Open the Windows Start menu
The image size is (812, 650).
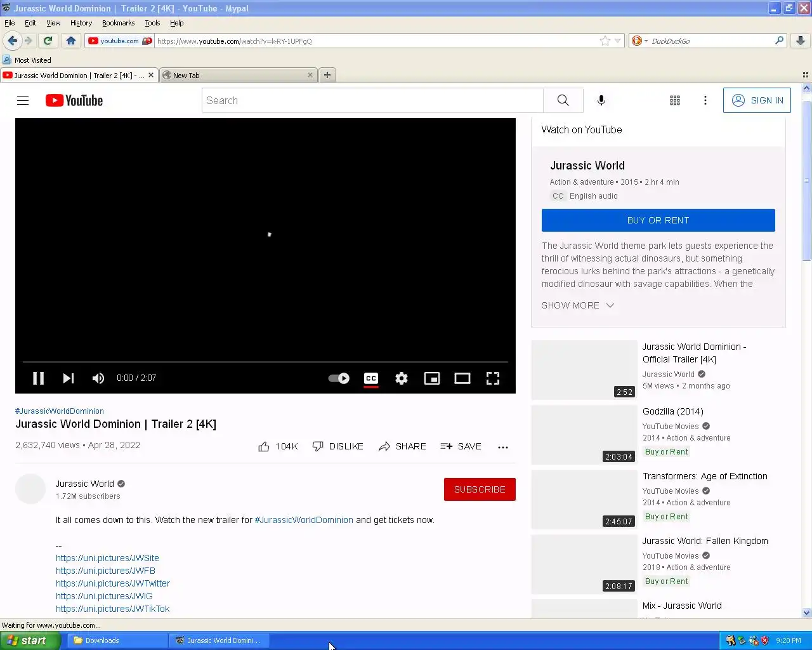30,640
